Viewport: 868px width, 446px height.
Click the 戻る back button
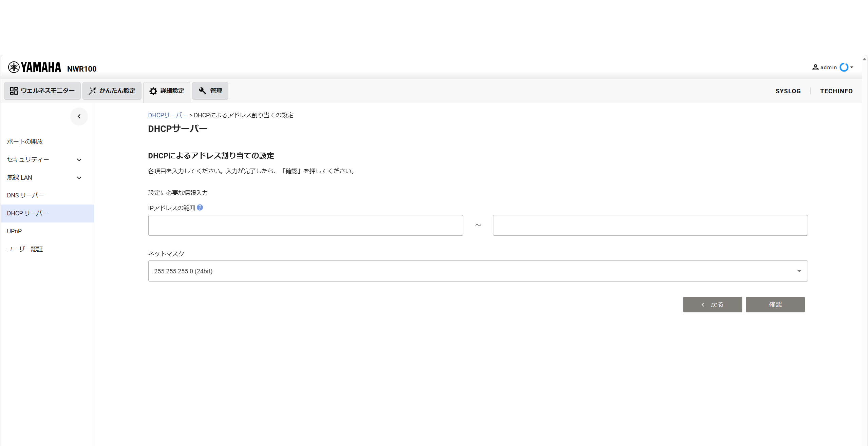coord(712,304)
